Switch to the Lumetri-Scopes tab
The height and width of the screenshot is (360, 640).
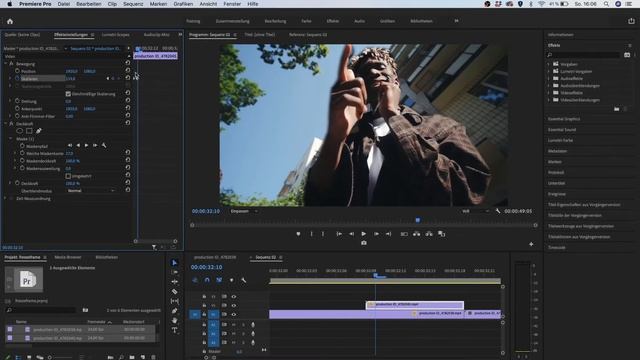tap(116, 35)
